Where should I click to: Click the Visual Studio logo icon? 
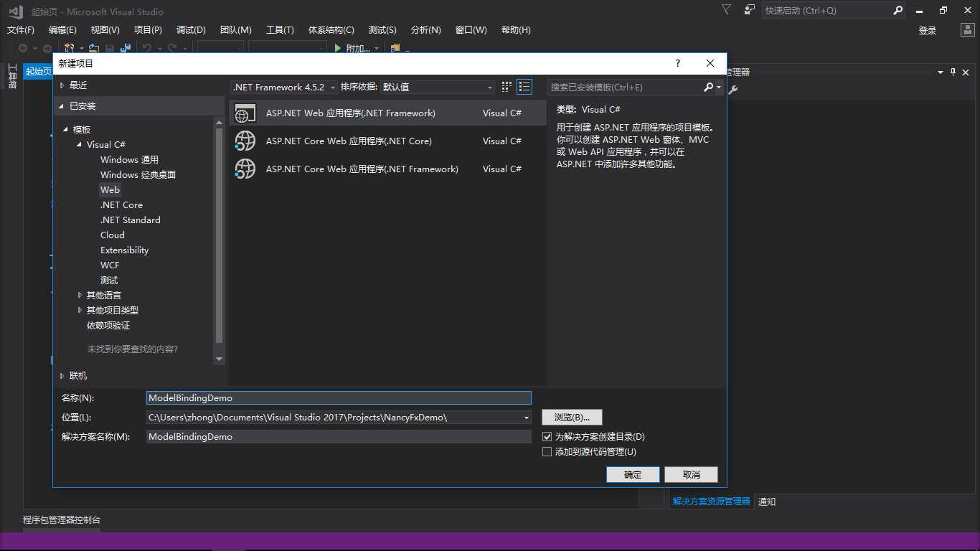tap(15, 11)
